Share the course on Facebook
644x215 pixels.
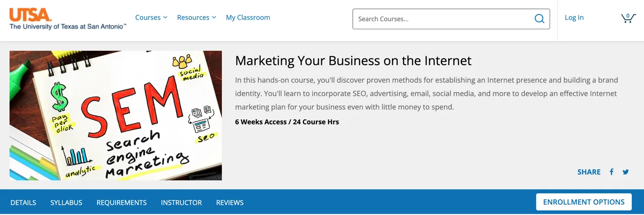click(x=612, y=172)
